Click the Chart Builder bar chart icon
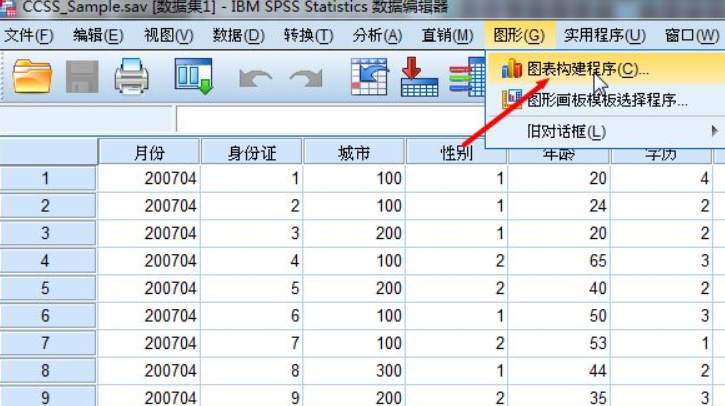This screenshot has height=406, width=725. tap(511, 69)
